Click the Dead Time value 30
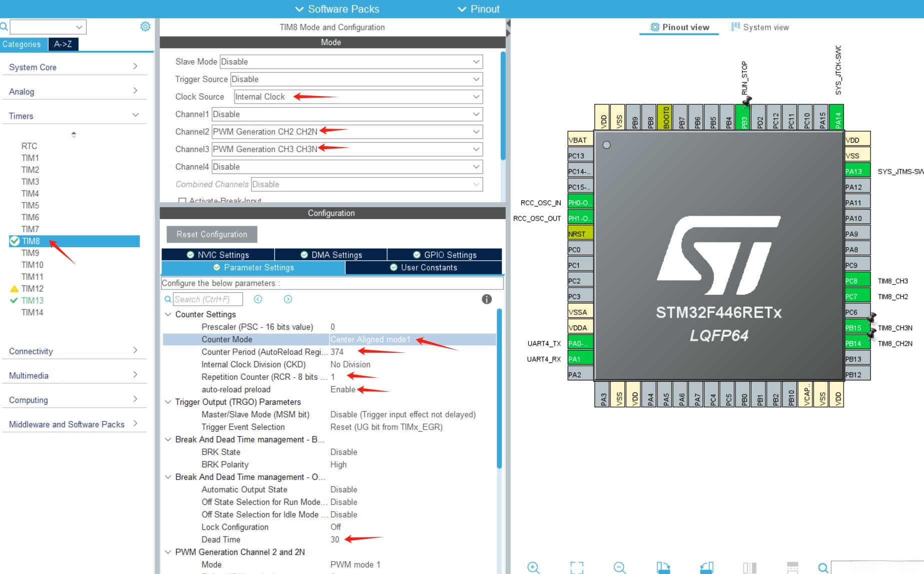The height and width of the screenshot is (574, 924). tap(335, 539)
